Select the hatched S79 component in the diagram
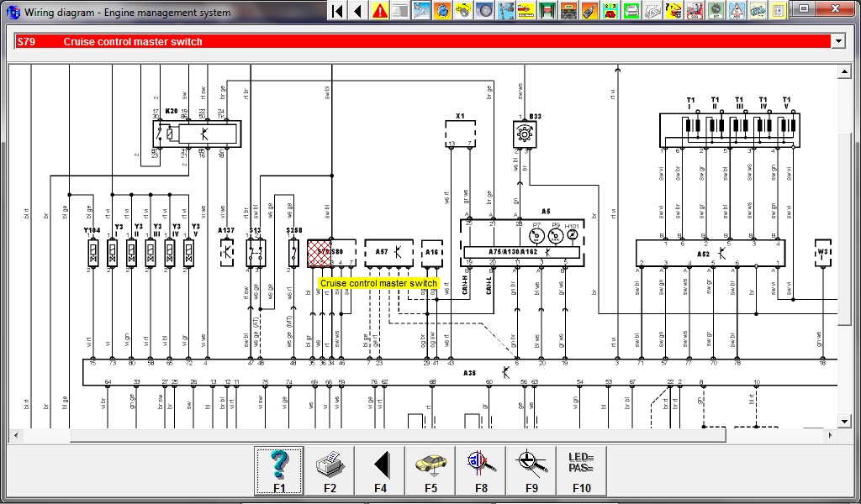 (319, 253)
